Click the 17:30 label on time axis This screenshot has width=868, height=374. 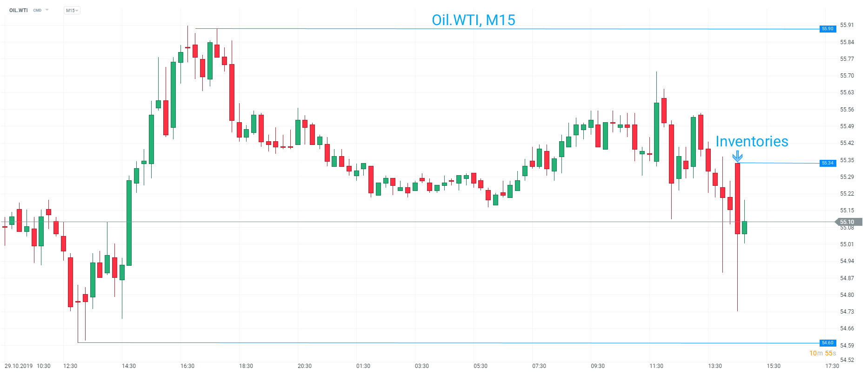pyautogui.click(x=832, y=366)
